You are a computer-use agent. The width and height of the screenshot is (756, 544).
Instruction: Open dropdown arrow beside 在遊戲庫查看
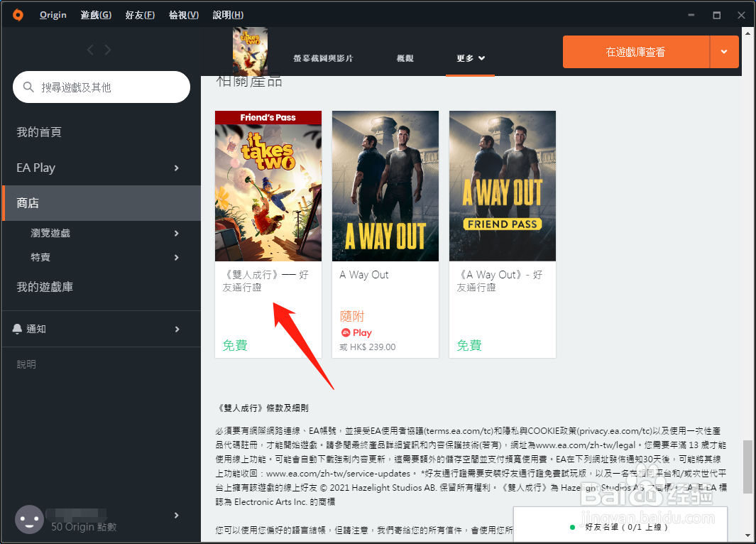724,52
